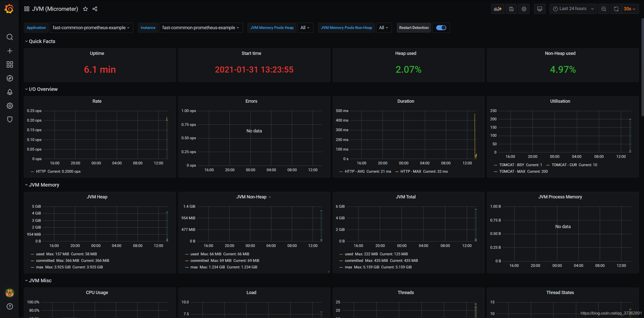Open the Create plus menu in sidebar
This screenshot has width=644, height=318.
point(10,51)
